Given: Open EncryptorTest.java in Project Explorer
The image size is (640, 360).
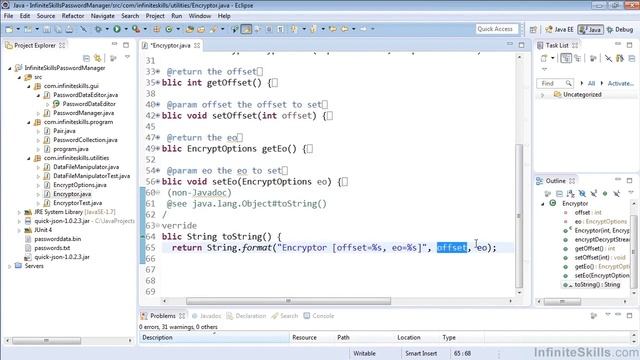Looking at the screenshot, I should 78,203.
